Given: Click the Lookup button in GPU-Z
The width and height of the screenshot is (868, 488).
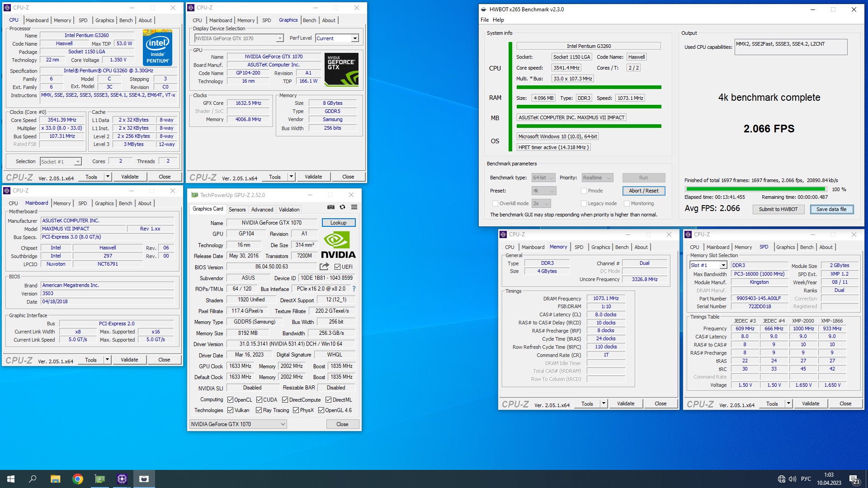Looking at the screenshot, I should coord(338,223).
